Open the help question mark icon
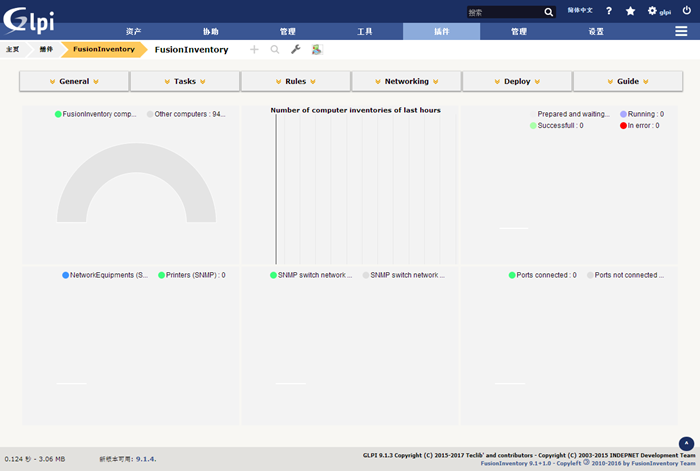 [609, 11]
